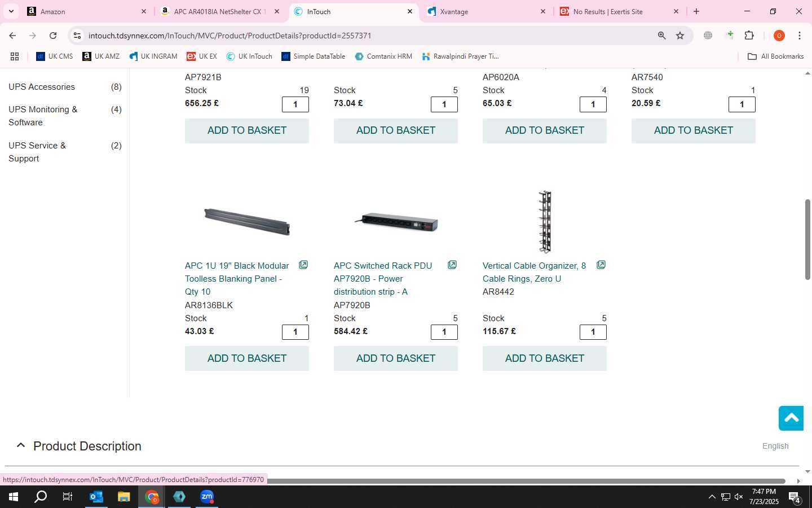Image resolution: width=812 pixels, height=508 pixels.
Task: Open UK InTouch bookmark
Action: click(249, 56)
